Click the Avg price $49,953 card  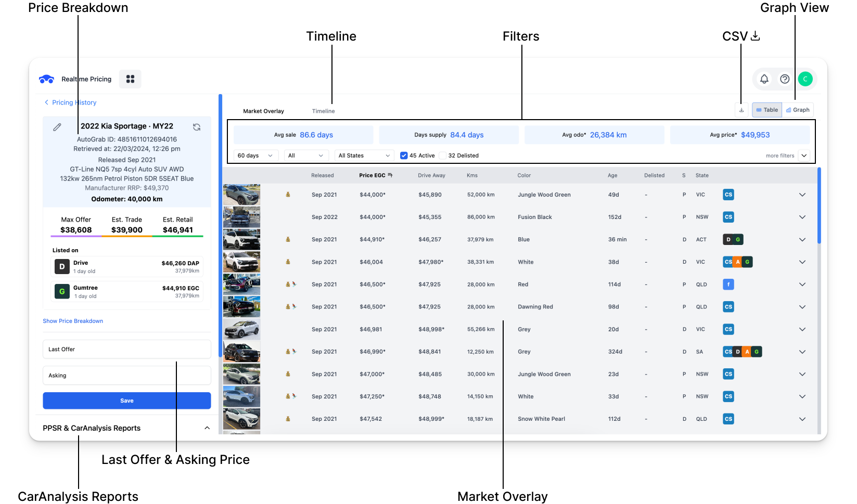click(x=740, y=135)
